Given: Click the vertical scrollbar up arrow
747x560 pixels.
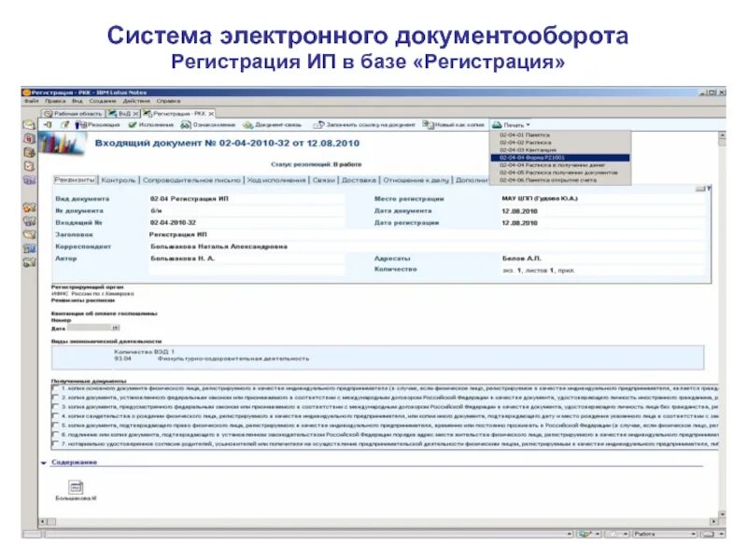Looking at the screenshot, I should pos(722,136).
